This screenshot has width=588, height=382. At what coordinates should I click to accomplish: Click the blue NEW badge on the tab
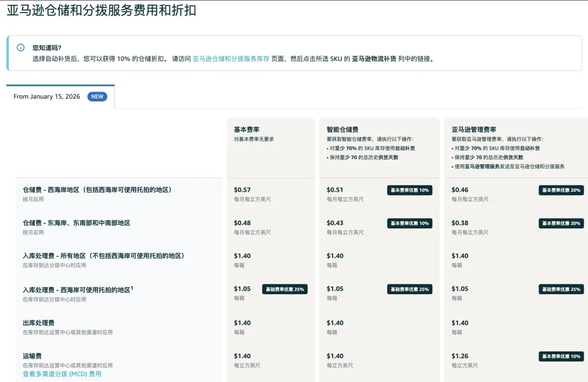coord(97,96)
